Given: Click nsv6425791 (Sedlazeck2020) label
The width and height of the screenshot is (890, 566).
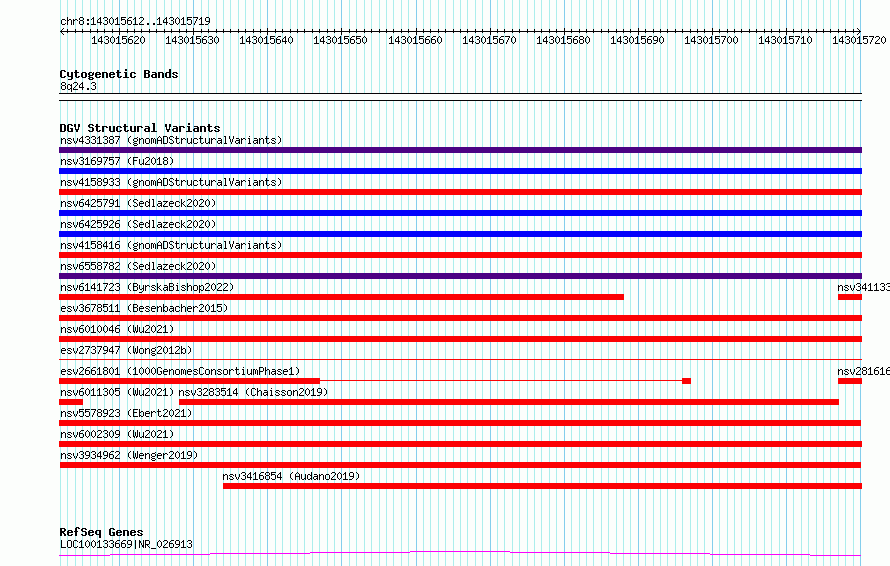Looking at the screenshot, I should click(138, 203).
